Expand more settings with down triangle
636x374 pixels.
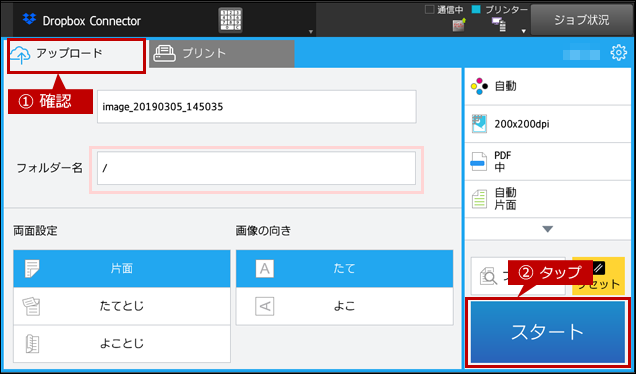pos(547,229)
